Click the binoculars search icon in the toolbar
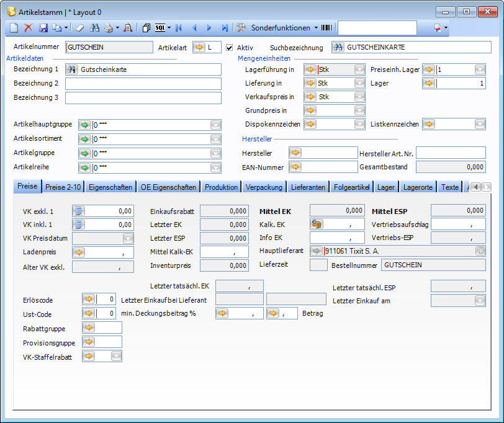The width and height of the screenshot is (504, 423). pos(95,28)
